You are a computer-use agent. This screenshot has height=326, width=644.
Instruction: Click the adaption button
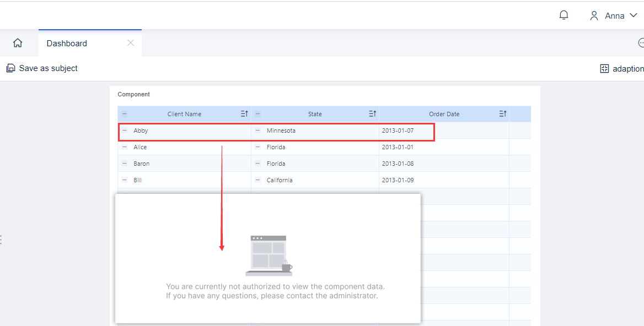(x=629, y=68)
